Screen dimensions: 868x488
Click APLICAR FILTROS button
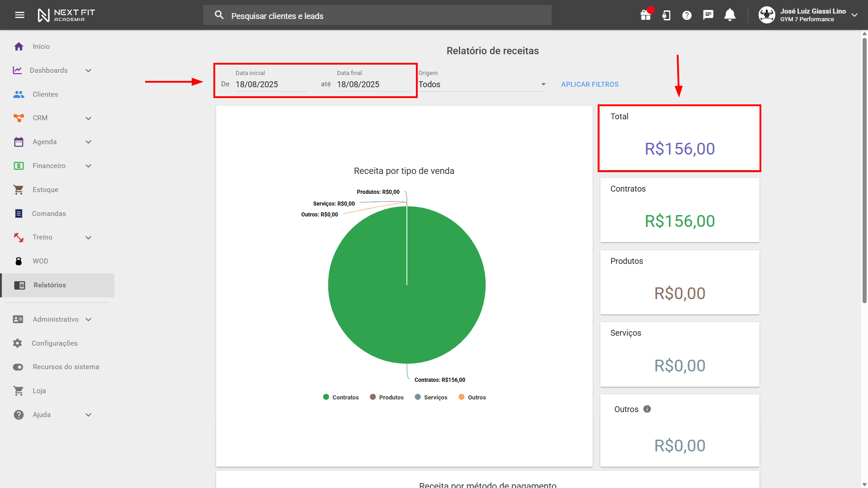pos(590,84)
